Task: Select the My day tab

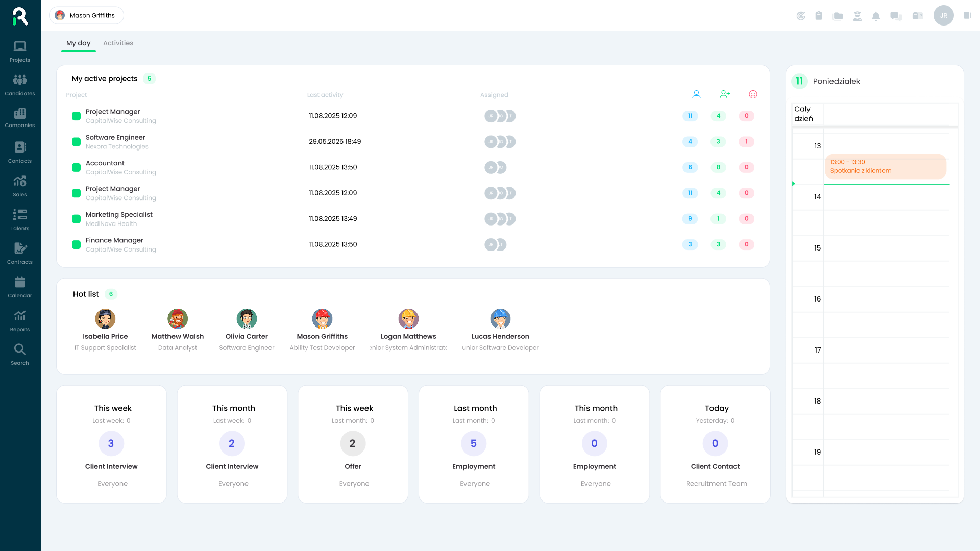Action: tap(78, 43)
